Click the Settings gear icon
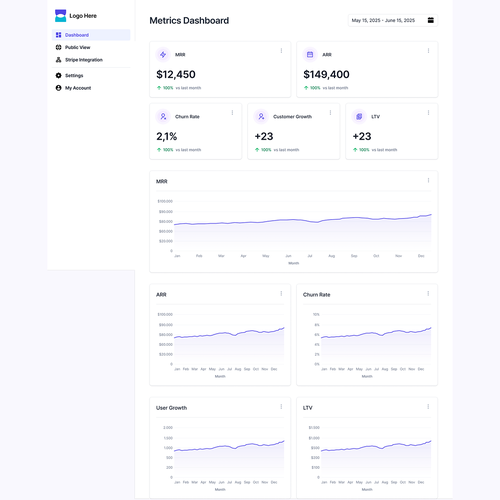Image resolution: width=500 pixels, height=500 pixels. click(x=58, y=75)
